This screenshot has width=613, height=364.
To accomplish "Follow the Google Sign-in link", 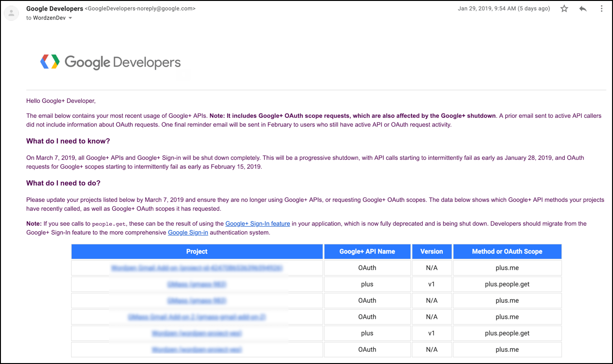I will [188, 232].
